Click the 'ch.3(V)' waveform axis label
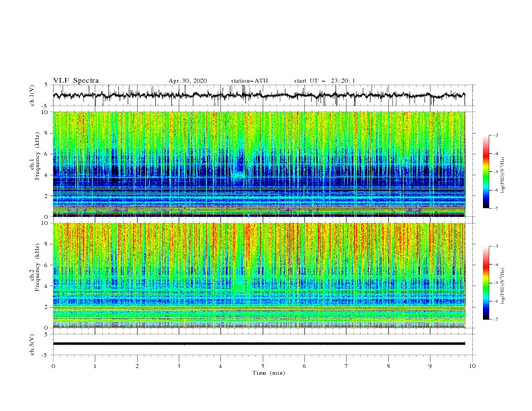 tap(32, 345)
